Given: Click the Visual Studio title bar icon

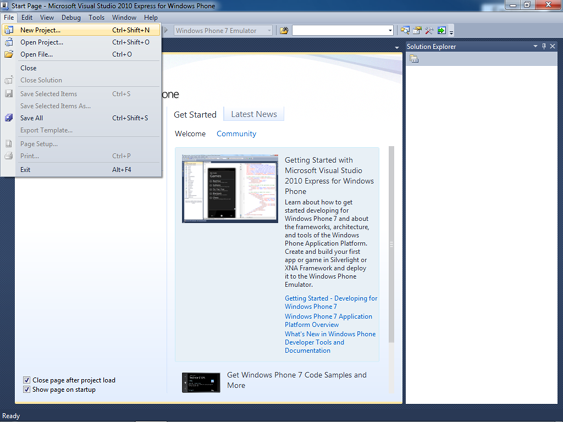Looking at the screenshot, I should (x=5, y=6).
